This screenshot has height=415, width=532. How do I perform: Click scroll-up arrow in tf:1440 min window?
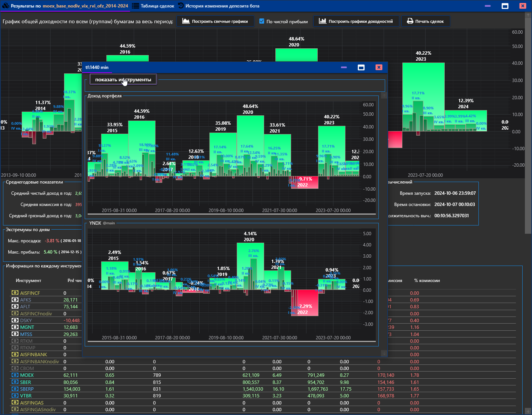[384, 95]
